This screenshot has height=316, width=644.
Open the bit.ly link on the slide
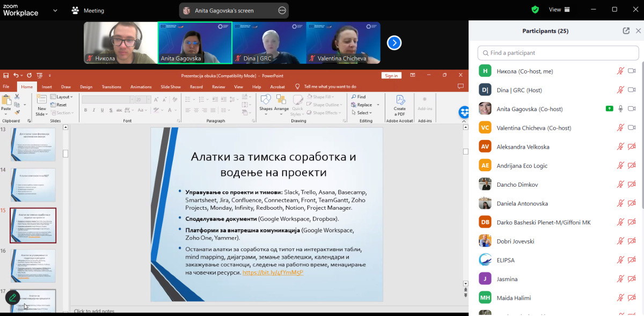point(273,273)
